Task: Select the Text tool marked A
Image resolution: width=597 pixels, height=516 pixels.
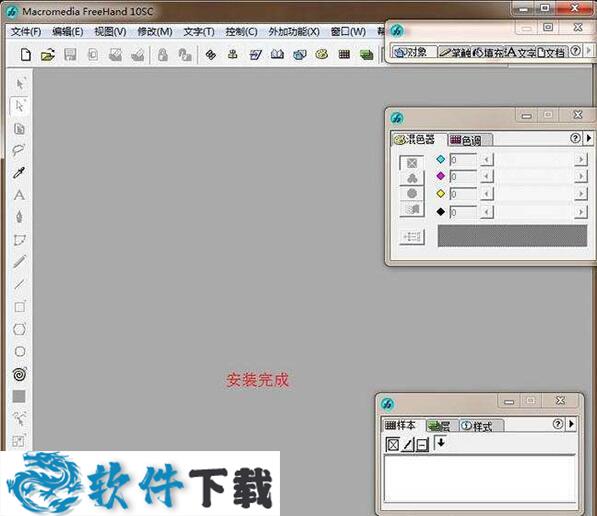Action: (19, 195)
